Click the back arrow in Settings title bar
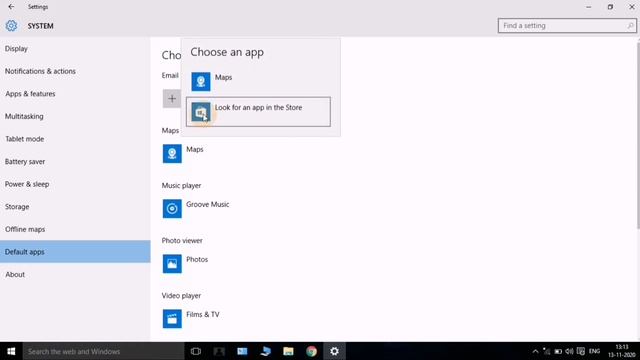 point(11,7)
